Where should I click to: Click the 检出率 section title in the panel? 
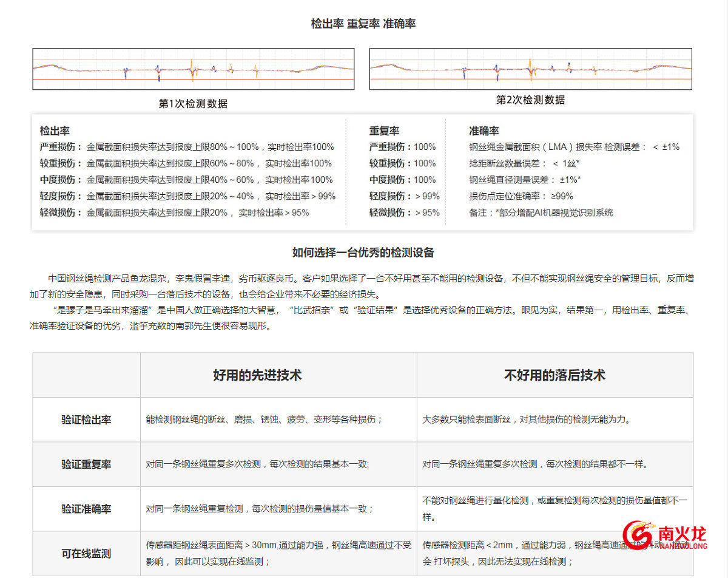tap(55, 131)
